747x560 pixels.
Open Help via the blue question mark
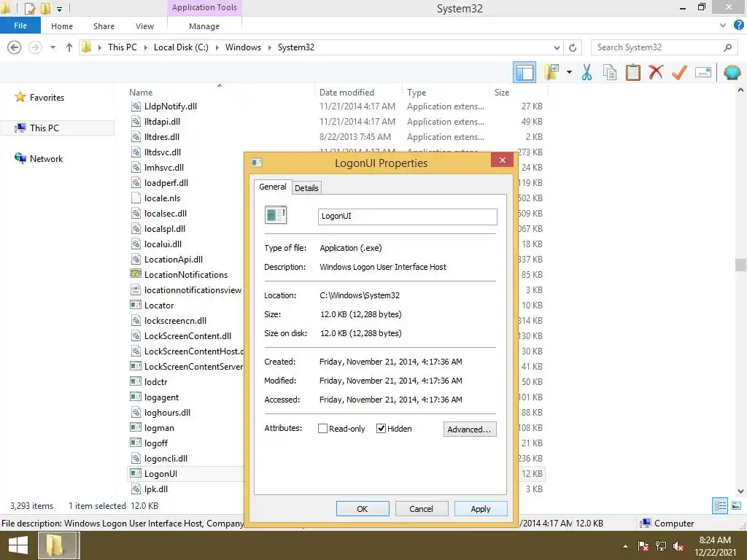[738, 26]
